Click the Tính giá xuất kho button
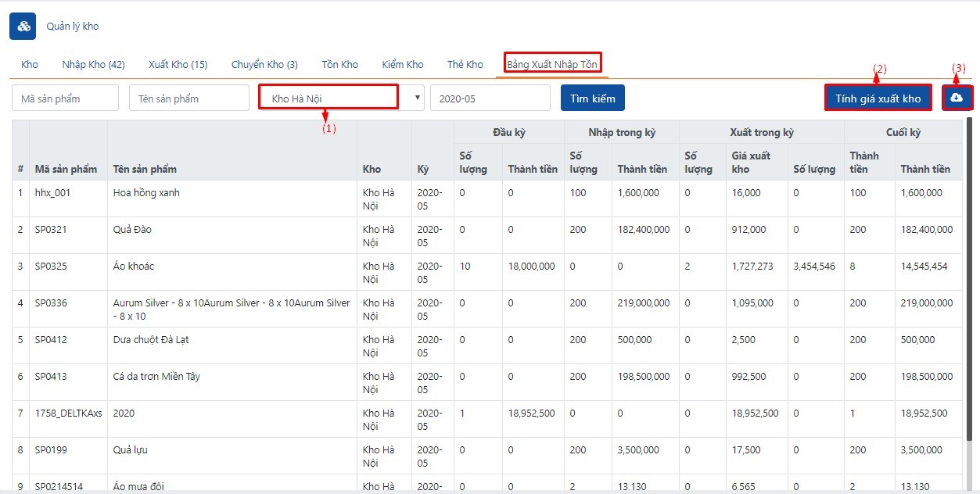This screenshot has height=494, width=980. coord(878,98)
